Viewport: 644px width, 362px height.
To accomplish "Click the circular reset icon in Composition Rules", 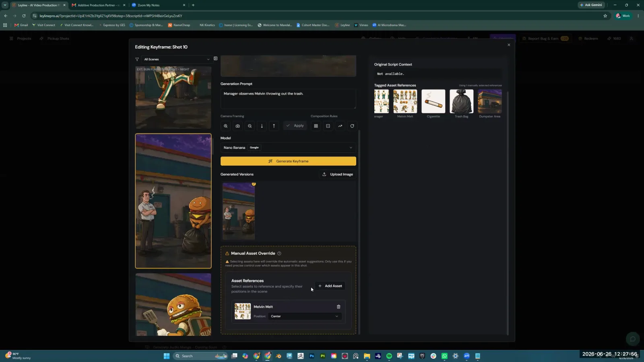I will (352, 126).
